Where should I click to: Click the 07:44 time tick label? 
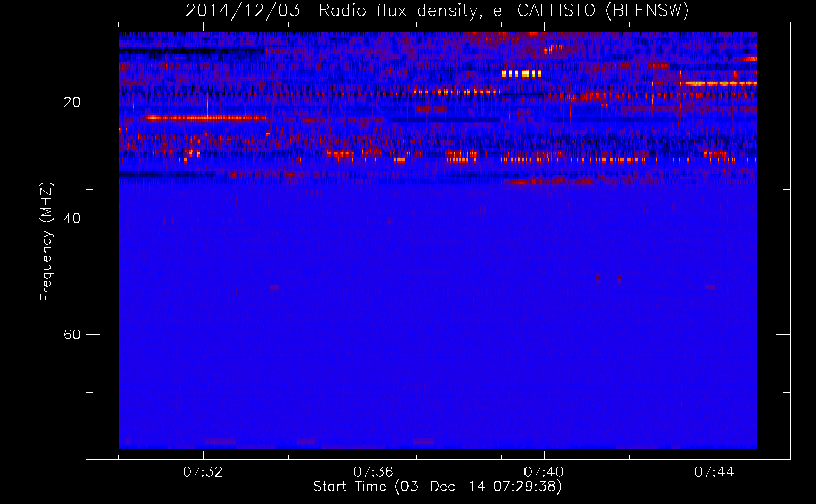tap(715, 472)
